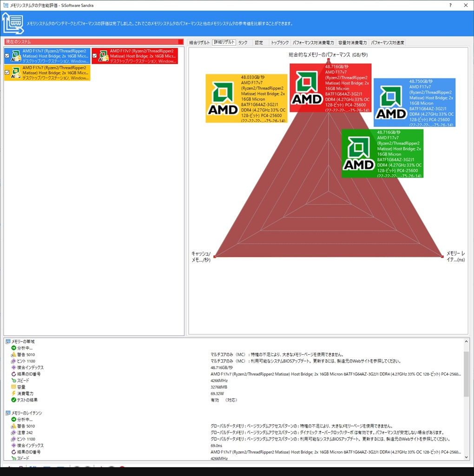Click the monitor icon beside メモリーのレイテンシ
Image resolution: width=474 pixels, height=476 pixels.
point(8,413)
